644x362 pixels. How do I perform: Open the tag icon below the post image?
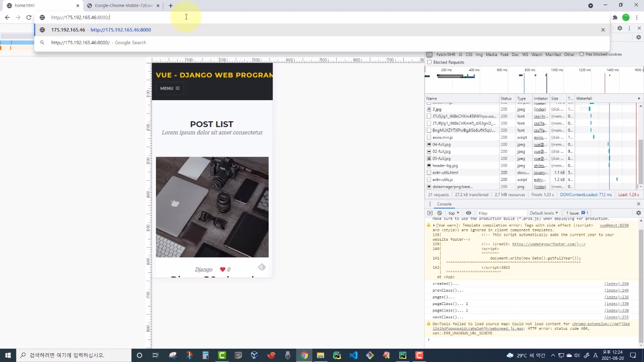[262, 267]
